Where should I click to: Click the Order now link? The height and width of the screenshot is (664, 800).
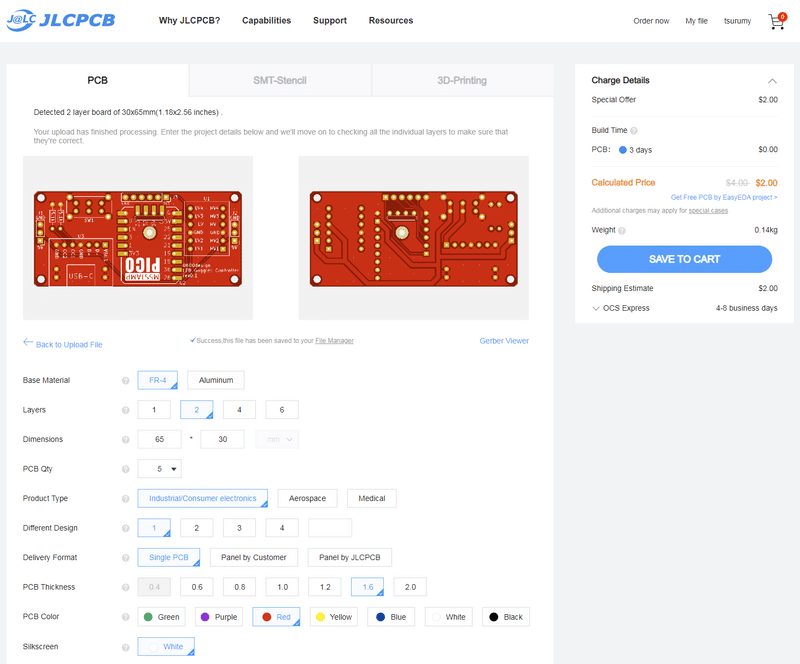tap(652, 21)
